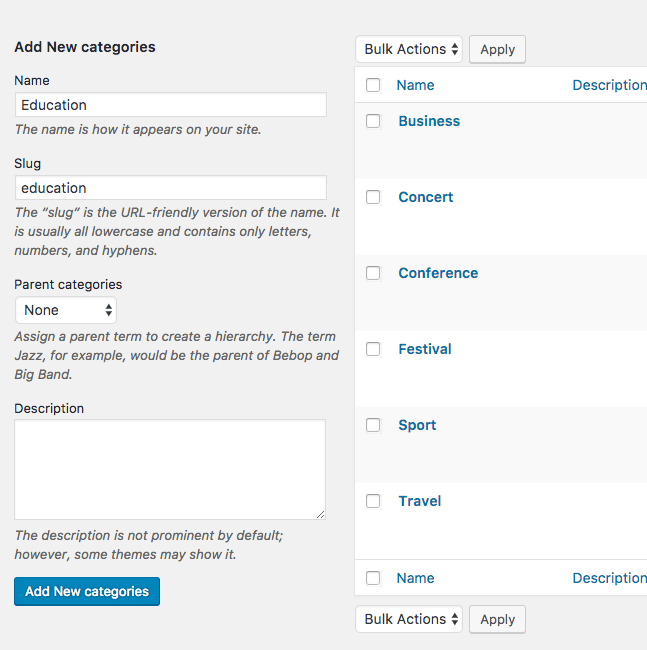Sort by the Name column header

coord(415,85)
